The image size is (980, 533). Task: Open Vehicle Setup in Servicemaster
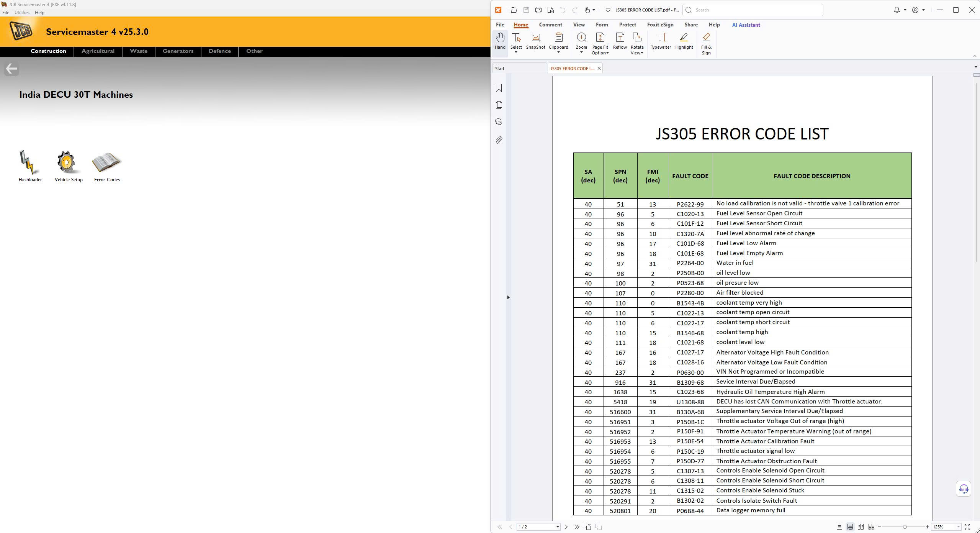69,166
